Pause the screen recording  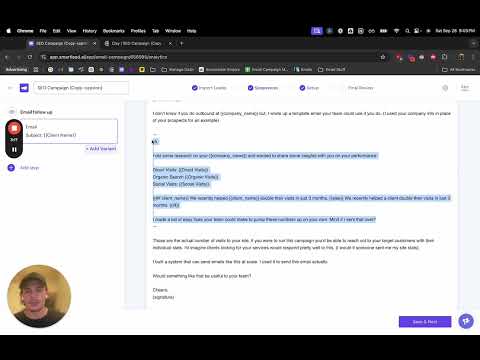click(14, 150)
